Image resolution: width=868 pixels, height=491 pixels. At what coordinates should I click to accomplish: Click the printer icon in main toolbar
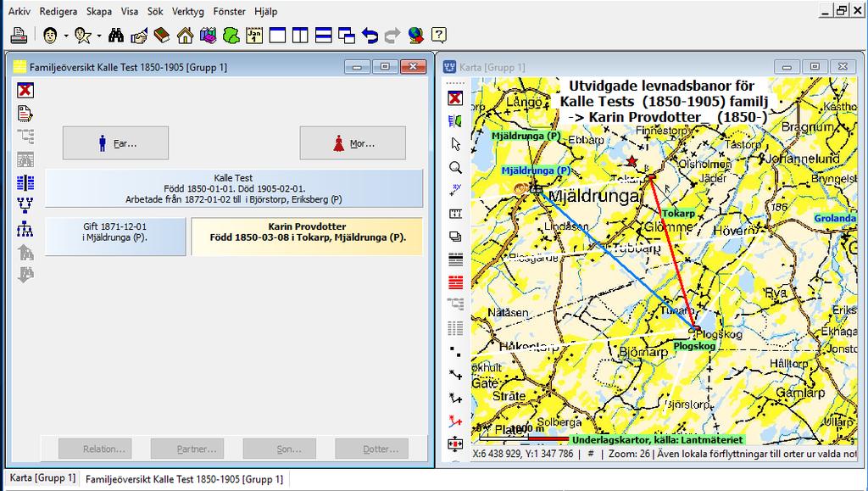(19, 36)
